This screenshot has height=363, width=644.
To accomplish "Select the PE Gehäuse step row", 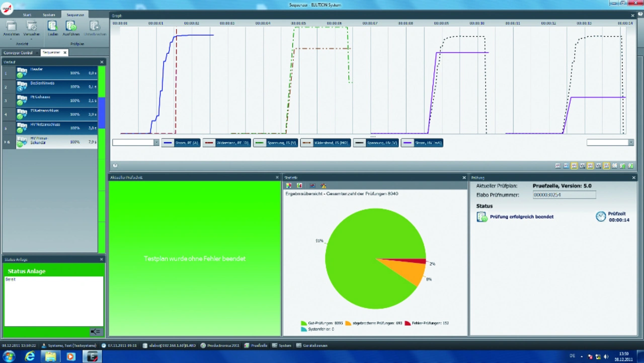I will pyautogui.click(x=50, y=100).
